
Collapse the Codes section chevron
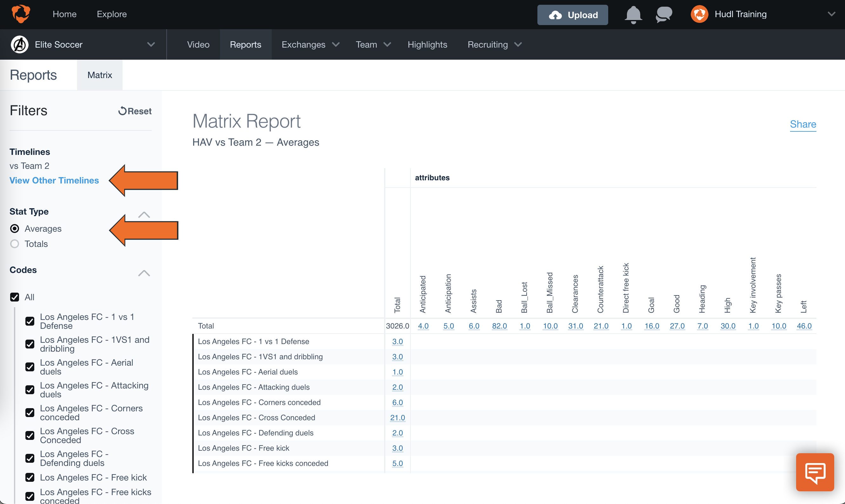(x=144, y=273)
